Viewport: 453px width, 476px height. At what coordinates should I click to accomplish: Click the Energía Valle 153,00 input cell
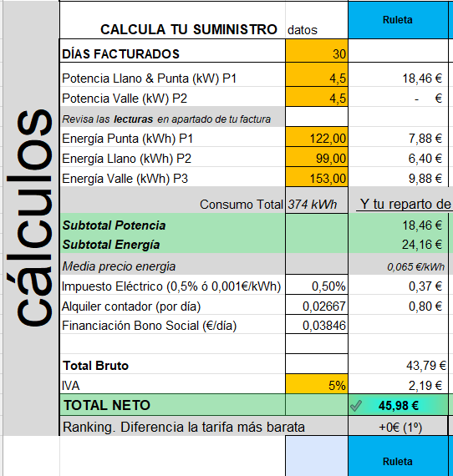pos(317,177)
